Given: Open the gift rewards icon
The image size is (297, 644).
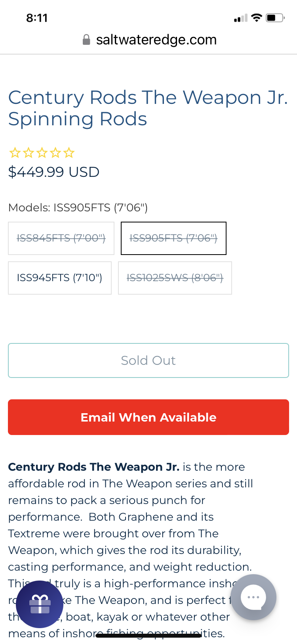Looking at the screenshot, I should tap(40, 604).
